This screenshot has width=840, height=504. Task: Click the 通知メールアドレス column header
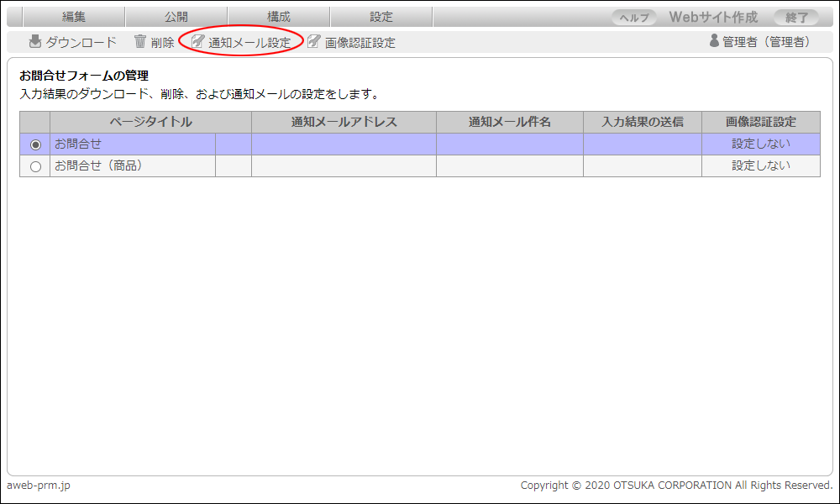tap(344, 123)
